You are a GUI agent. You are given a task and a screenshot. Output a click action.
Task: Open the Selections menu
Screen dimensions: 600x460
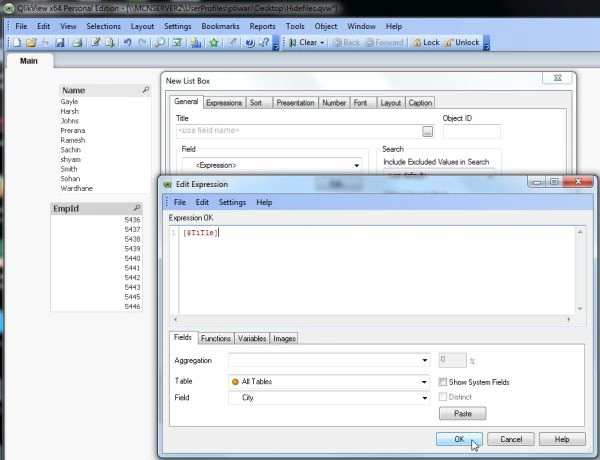(x=103, y=26)
